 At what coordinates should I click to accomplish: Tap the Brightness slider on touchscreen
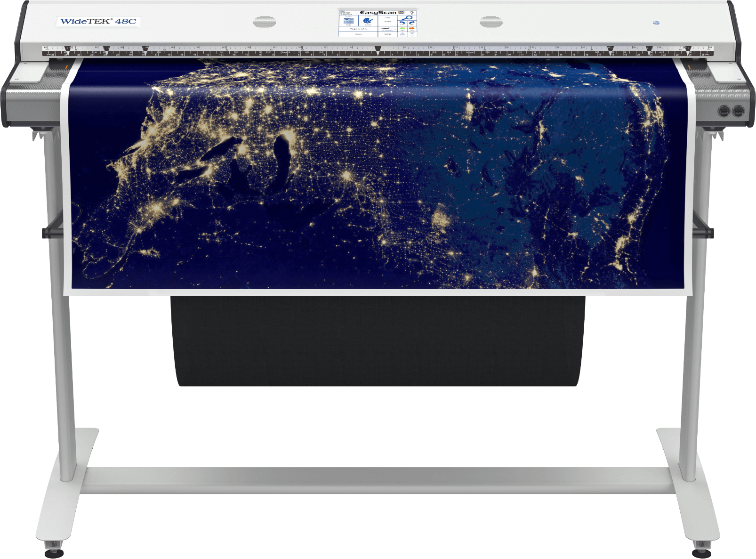(x=387, y=29)
